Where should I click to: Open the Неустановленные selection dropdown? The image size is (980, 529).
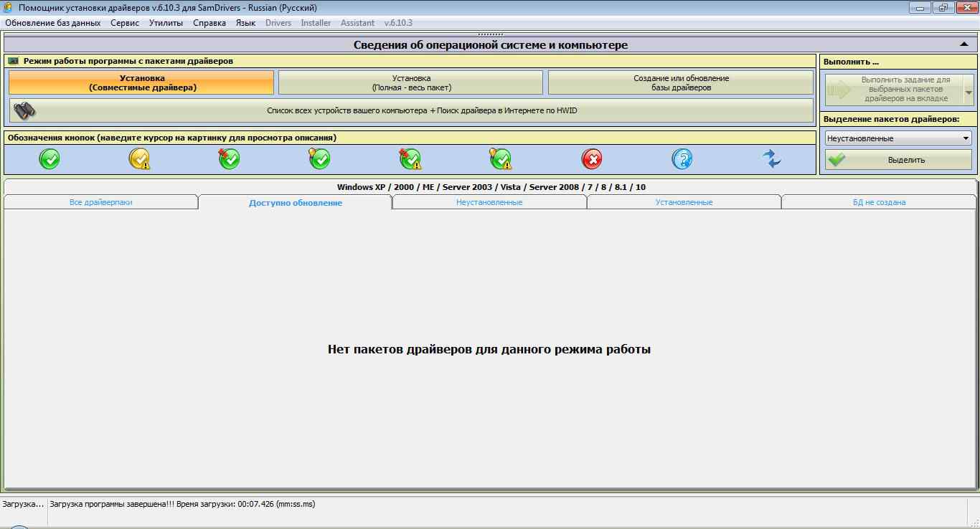pos(898,138)
